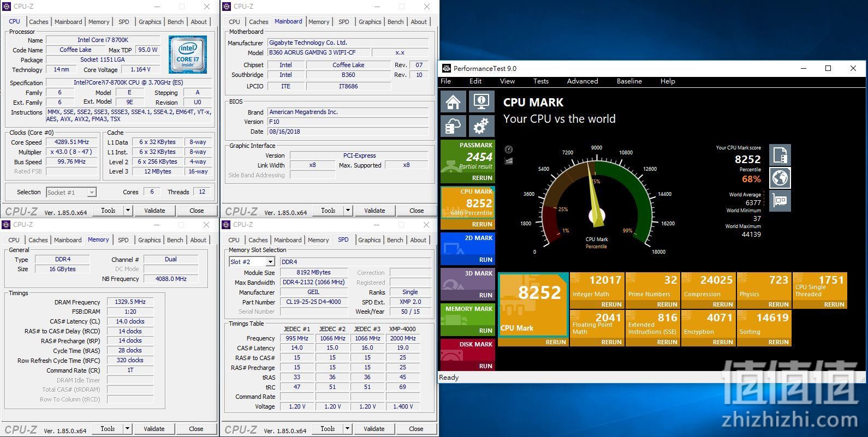Open the Edit menu in PerformanceTest

475,81
